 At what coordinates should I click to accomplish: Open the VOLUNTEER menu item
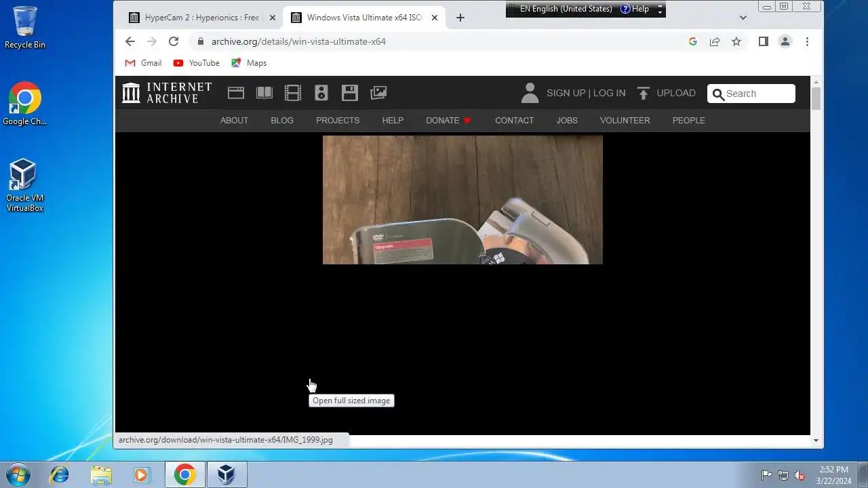click(x=625, y=121)
